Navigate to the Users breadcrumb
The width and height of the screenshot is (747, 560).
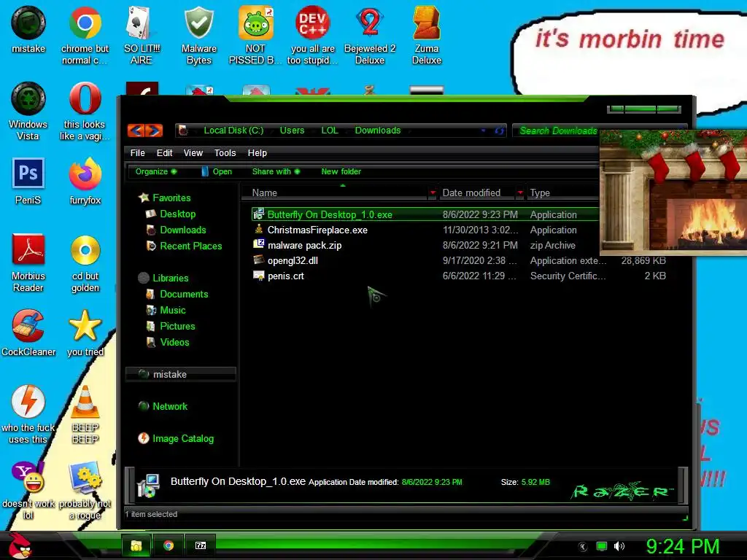coord(292,131)
